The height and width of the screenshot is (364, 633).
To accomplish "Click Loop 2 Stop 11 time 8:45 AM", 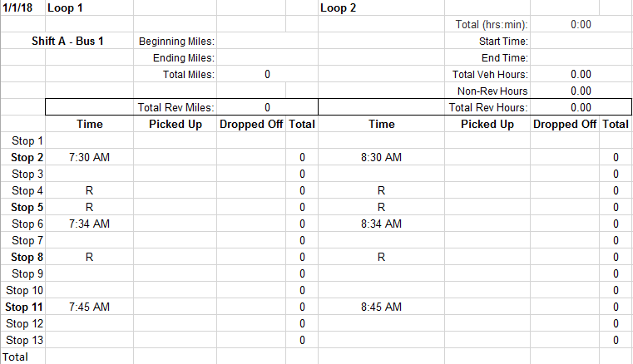I will click(381, 307).
